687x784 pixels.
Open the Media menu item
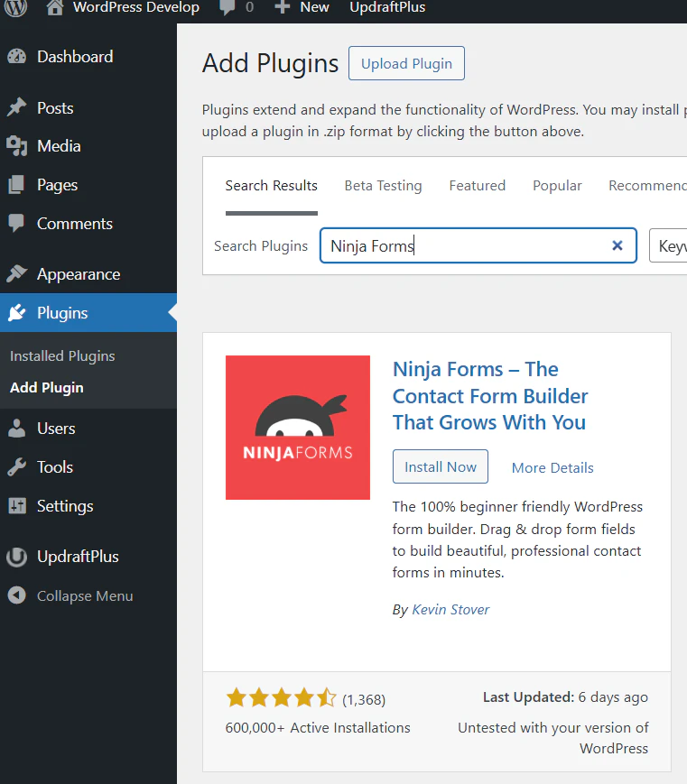(x=59, y=146)
